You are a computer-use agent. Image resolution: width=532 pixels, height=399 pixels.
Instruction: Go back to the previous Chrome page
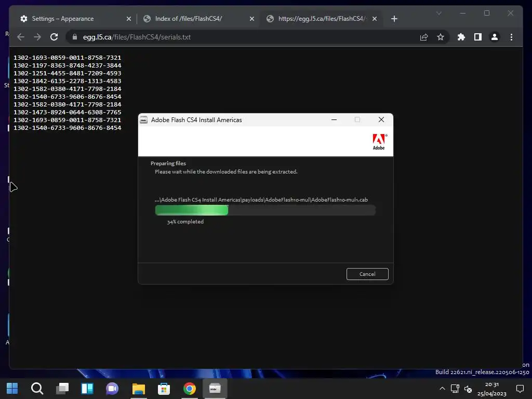tap(21, 37)
